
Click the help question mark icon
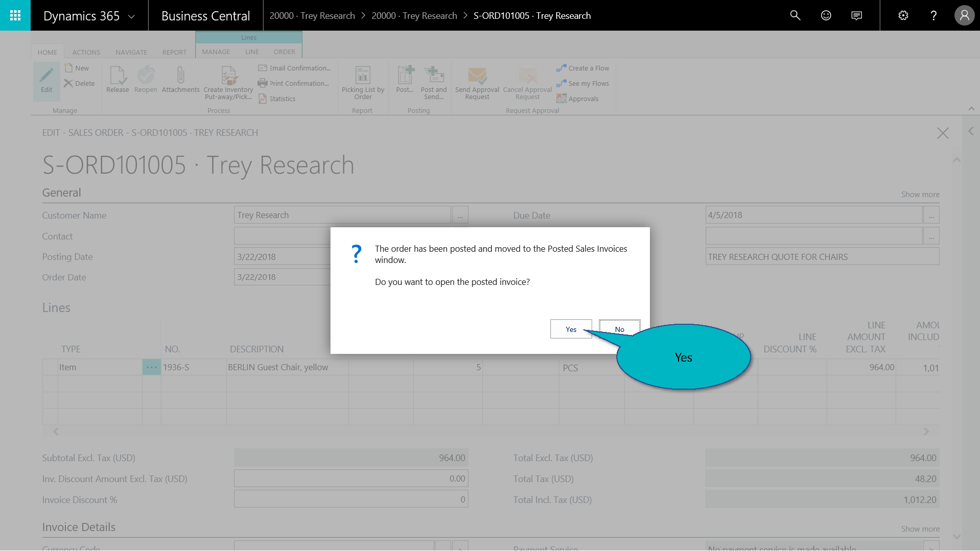point(934,15)
